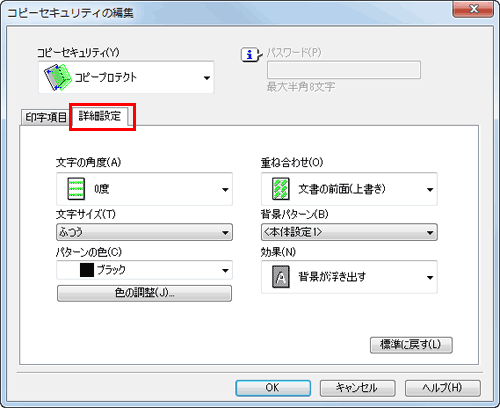Open the 文字サイズ ふつう combo box

click(144, 232)
